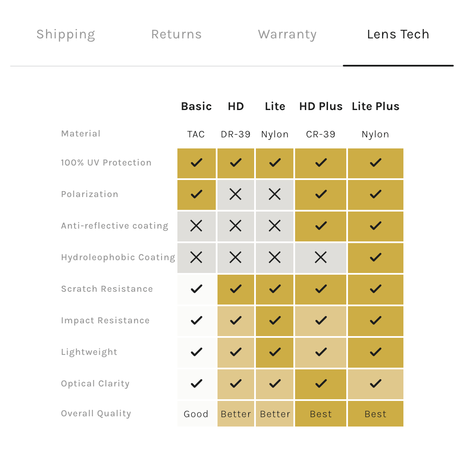458x476 pixels.
Task: Click Basic Anti-reflective coating X icon
Action: click(196, 226)
